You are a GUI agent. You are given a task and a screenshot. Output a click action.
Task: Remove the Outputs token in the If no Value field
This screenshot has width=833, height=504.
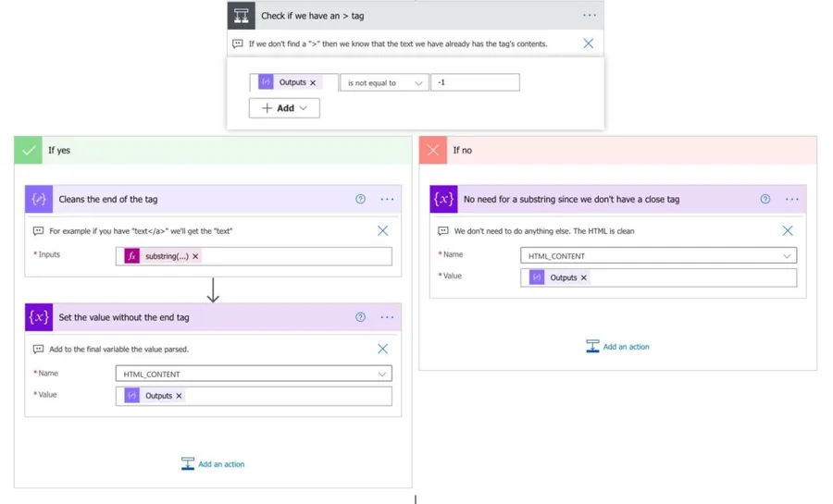pyautogui.click(x=584, y=277)
